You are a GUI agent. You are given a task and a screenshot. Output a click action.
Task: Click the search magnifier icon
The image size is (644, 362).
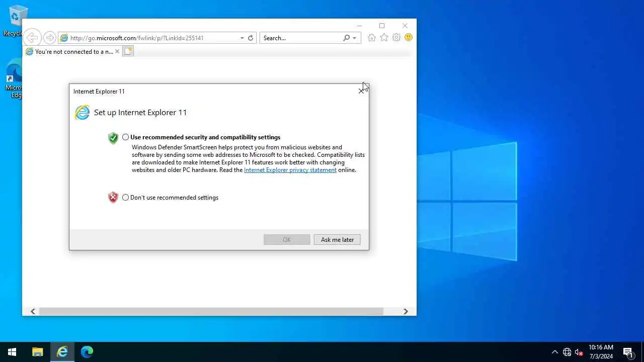[346, 38]
